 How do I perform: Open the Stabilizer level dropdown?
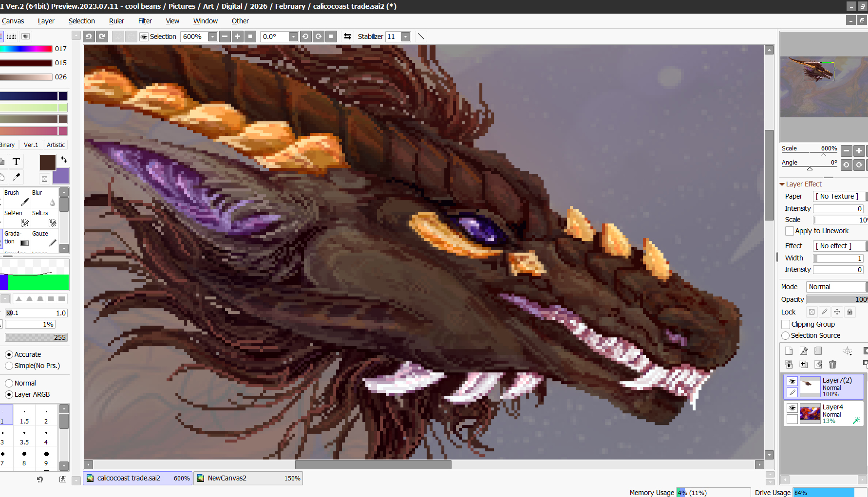[x=405, y=37]
